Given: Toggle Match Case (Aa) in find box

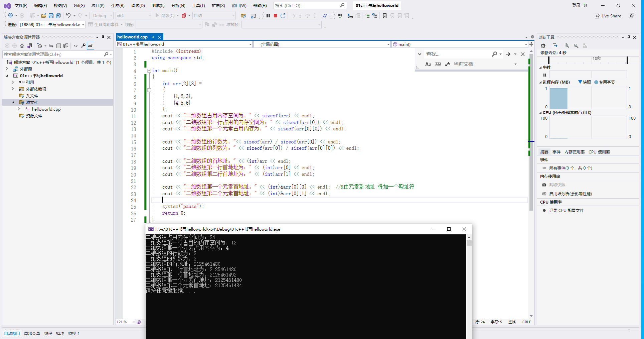Looking at the screenshot, I should [428, 64].
